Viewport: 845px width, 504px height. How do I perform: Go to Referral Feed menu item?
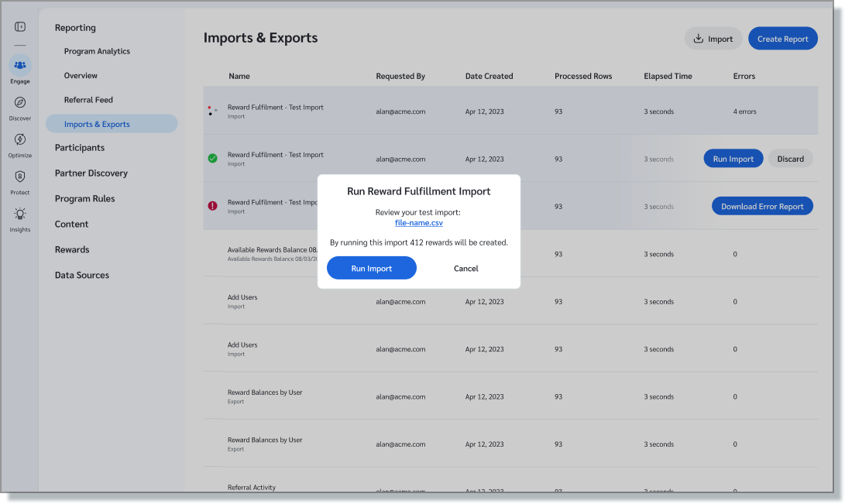[x=88, y=100]
